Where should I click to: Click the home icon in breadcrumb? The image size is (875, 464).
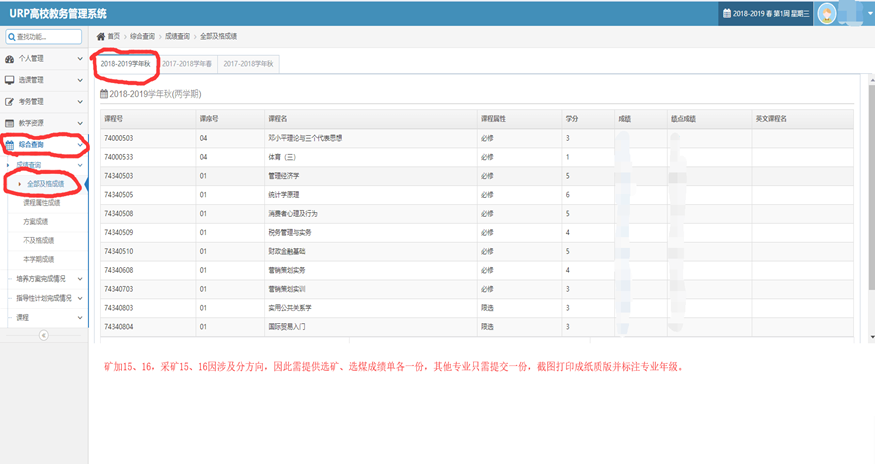pos(100,36)
